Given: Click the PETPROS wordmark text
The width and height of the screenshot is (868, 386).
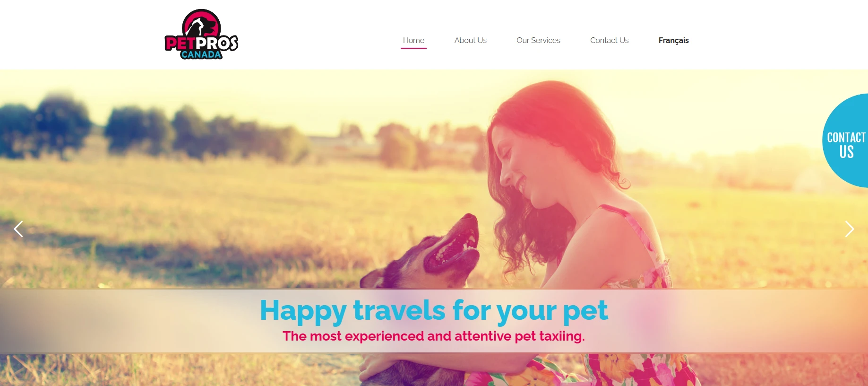Looking at the screenshot, I should point(201,43).
